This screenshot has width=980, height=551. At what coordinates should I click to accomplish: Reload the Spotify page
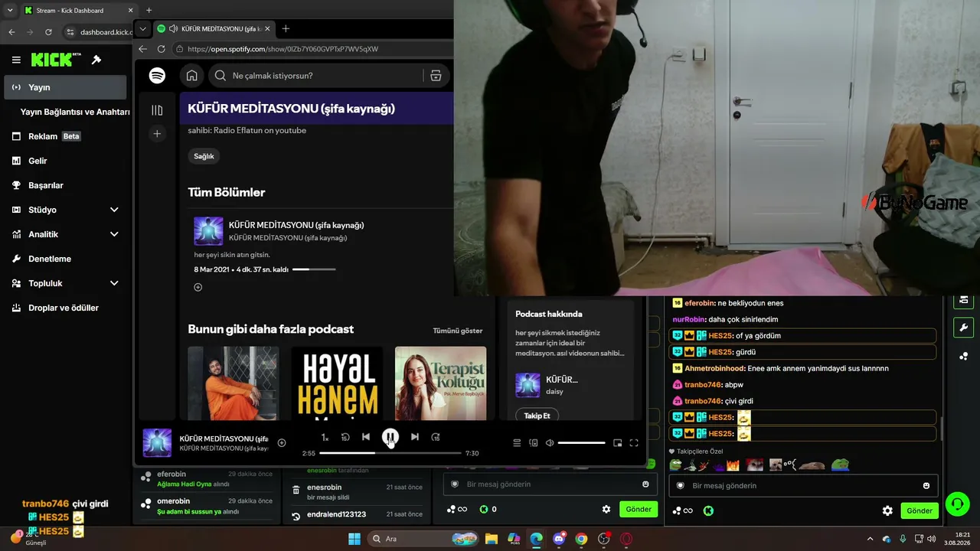point(161,49)
